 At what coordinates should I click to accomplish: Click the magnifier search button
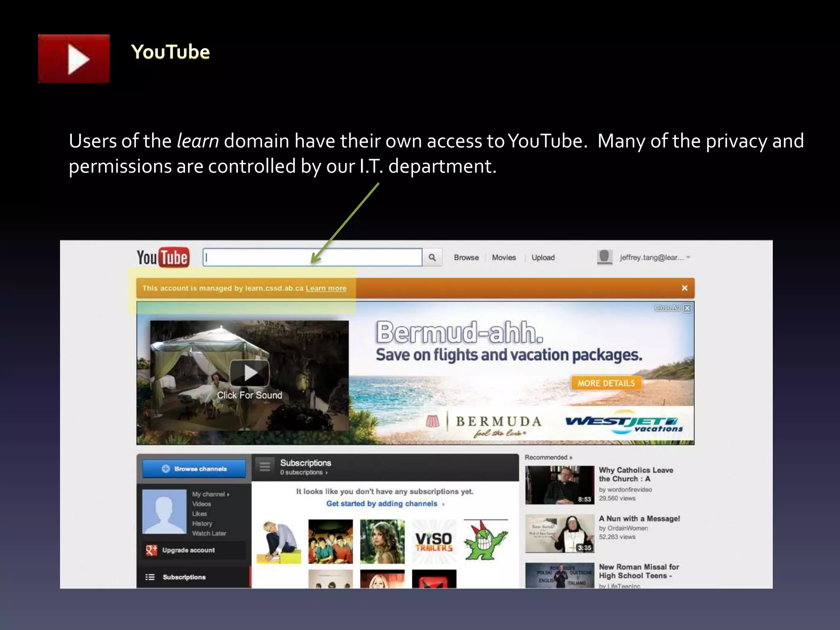click(432, 258)
